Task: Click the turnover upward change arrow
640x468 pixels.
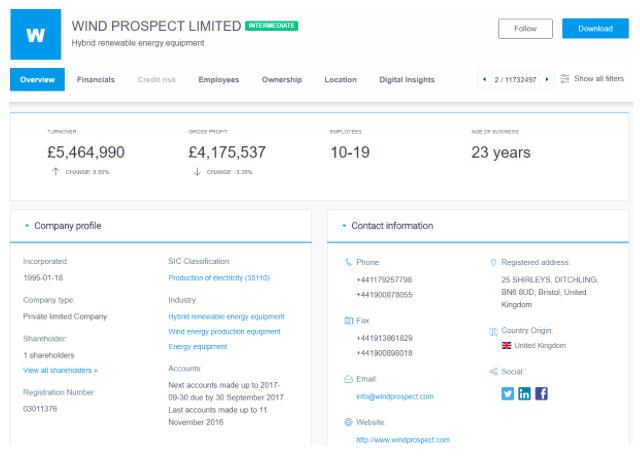Action: 56,172
